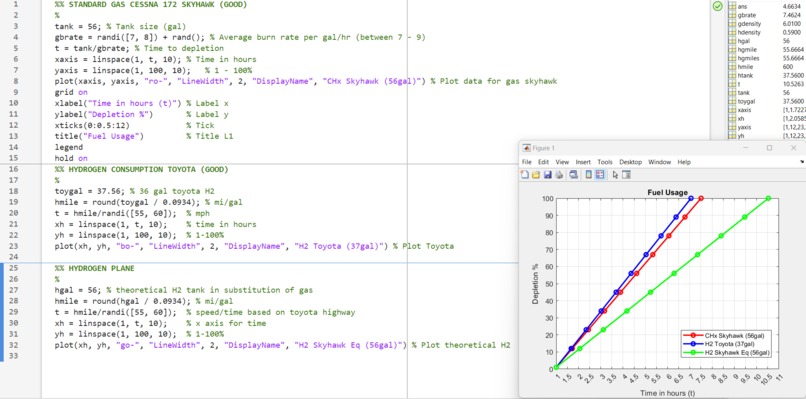Click the green line marker at 100% depletion
Viewport: 806px width, 399px height.
pos(768,198)
